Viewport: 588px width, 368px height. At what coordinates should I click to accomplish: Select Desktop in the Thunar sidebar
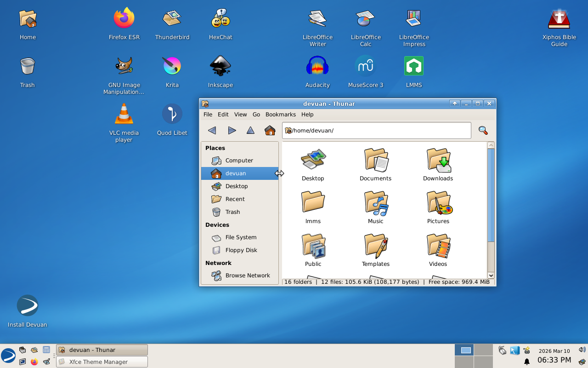(x=240, y=186)
